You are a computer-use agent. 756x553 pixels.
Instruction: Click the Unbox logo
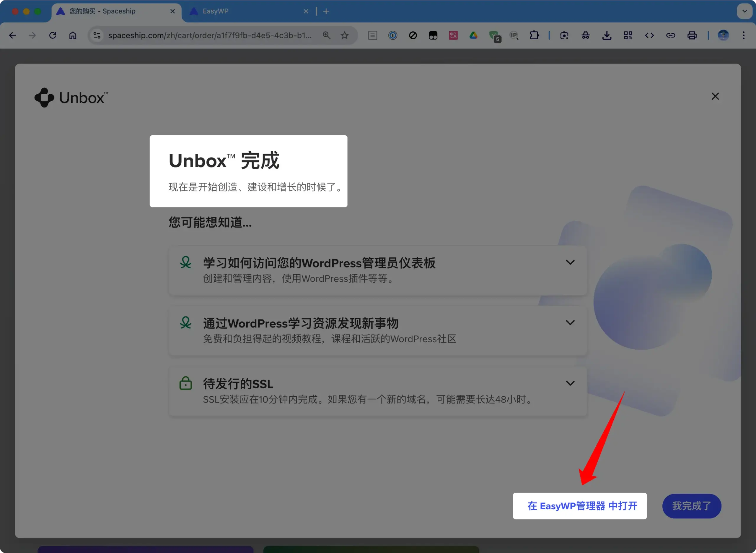(x=71, y=98)
